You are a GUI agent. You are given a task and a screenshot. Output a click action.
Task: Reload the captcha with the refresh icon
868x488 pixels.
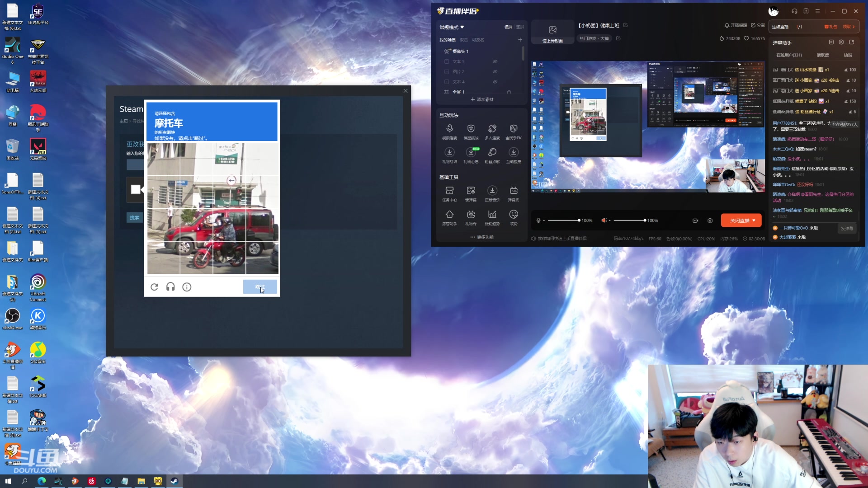click(x=154, y=287)
